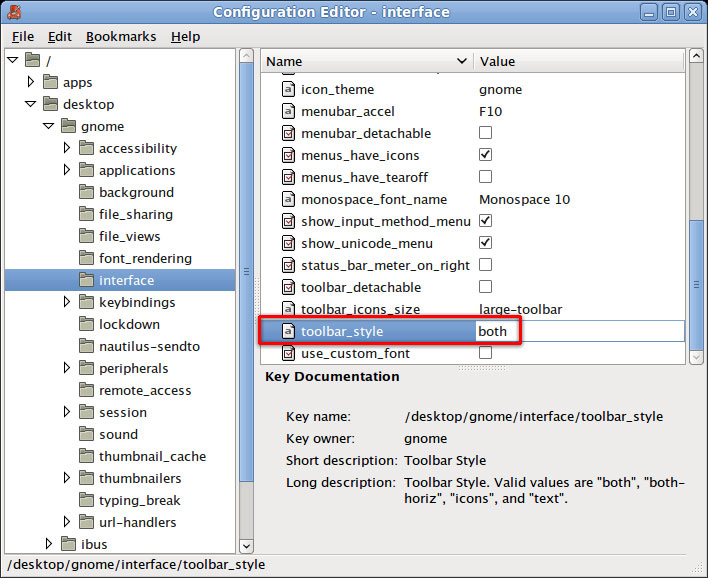Click the Value column header
The height and width of the screenshot is (578, 708).
click(579, 61)
